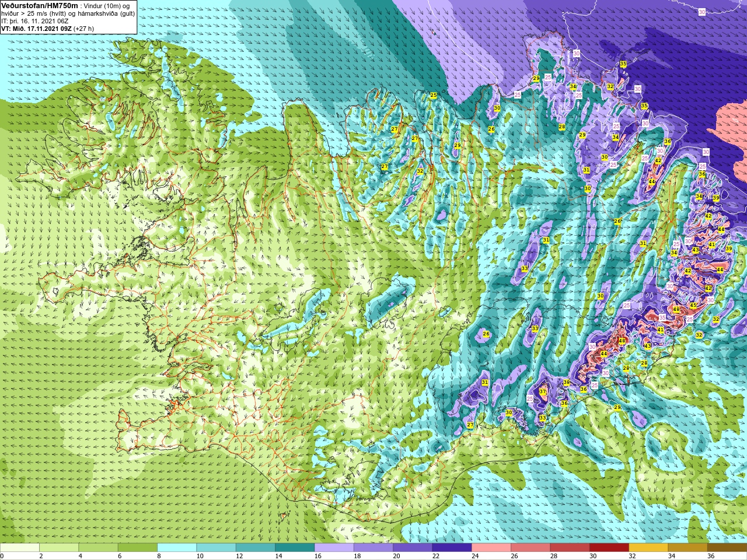Image resolution: width=747 pixels, height=560 pixels.
Task: Select the 34–36 m/s dark gold legend swatch
Action: click(x=688, y=547)
